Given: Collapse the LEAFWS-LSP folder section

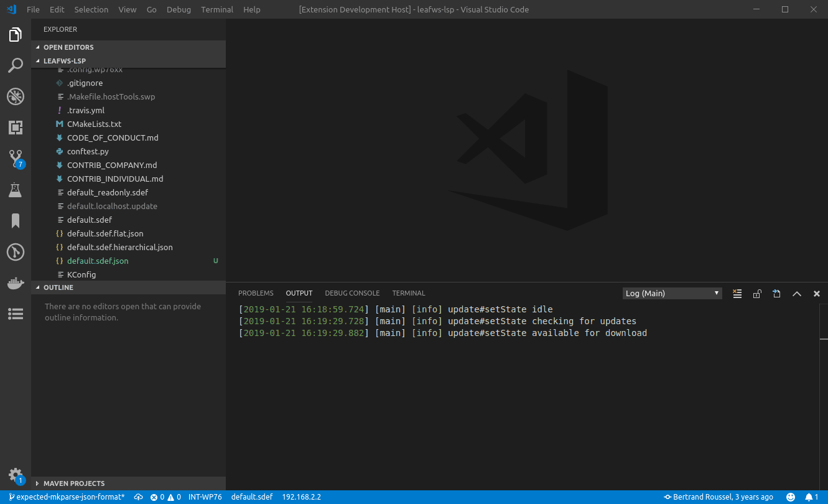Looking at the screenshot, I should pyautogui.click(x=128, y=61).
